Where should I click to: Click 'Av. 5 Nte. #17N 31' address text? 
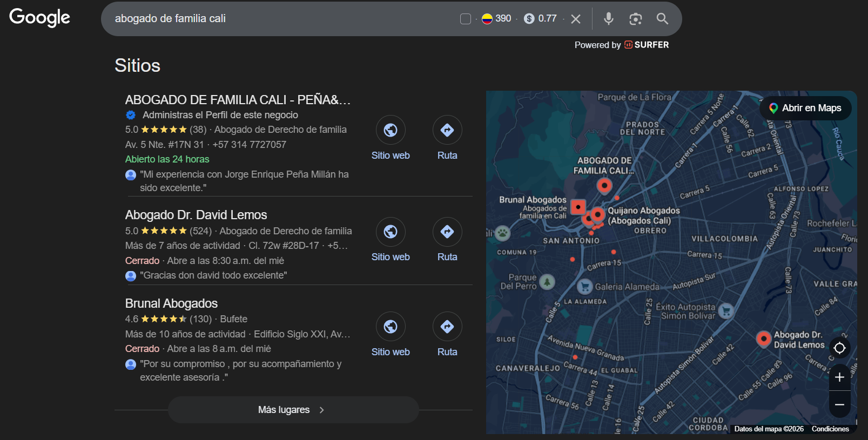pos(164,145)
